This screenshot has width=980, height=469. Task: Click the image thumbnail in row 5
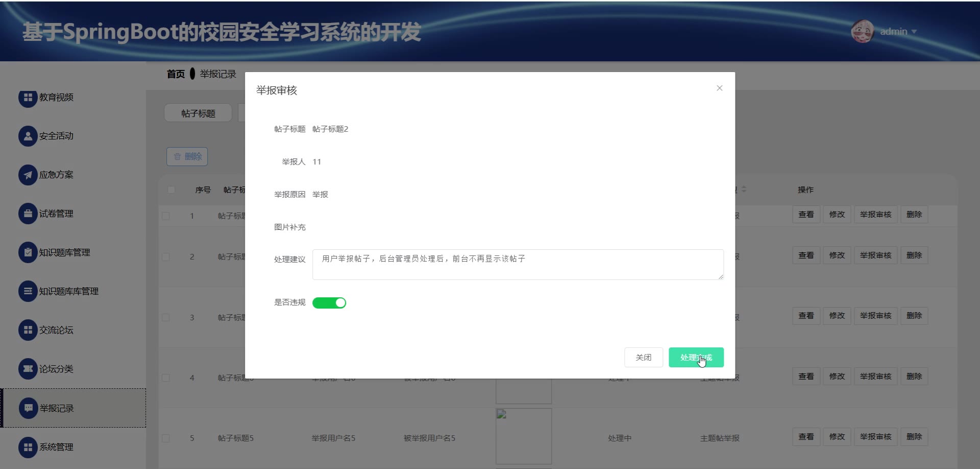(x=524, y=436)
